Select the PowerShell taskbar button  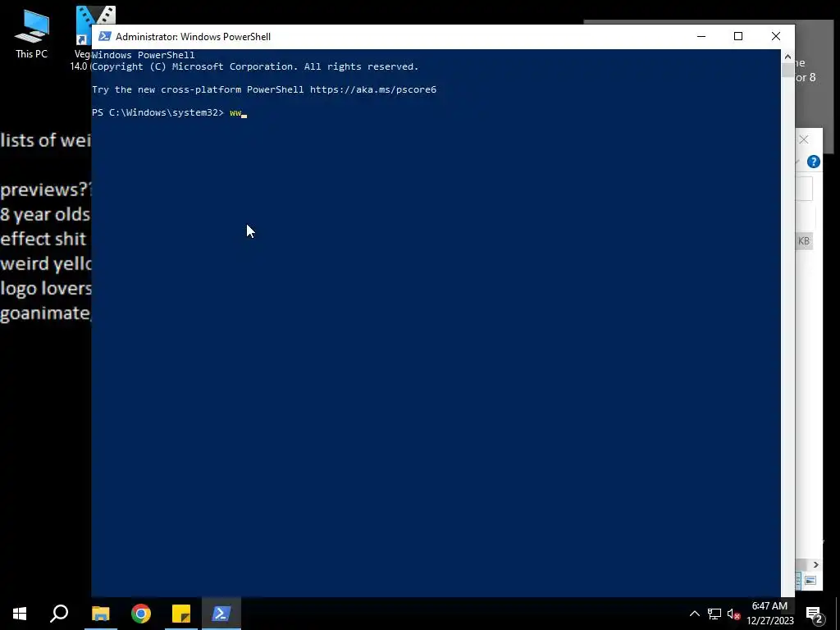point(221,614)
